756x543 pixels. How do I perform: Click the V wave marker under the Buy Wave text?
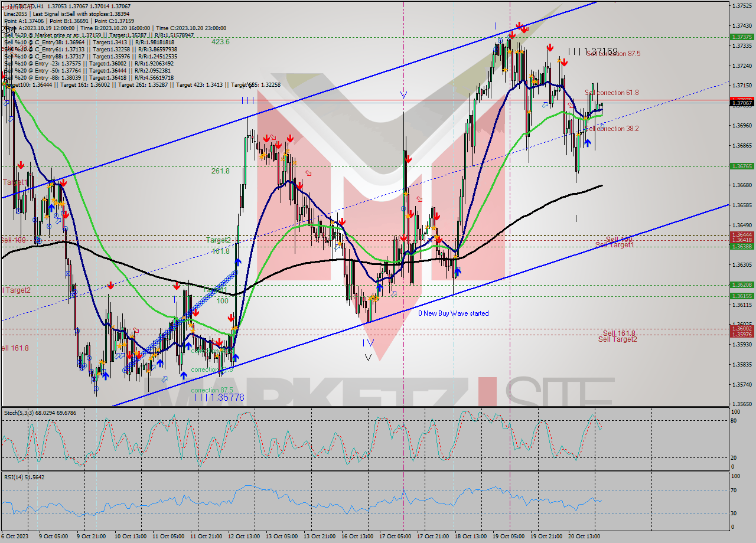coord(369,356)
